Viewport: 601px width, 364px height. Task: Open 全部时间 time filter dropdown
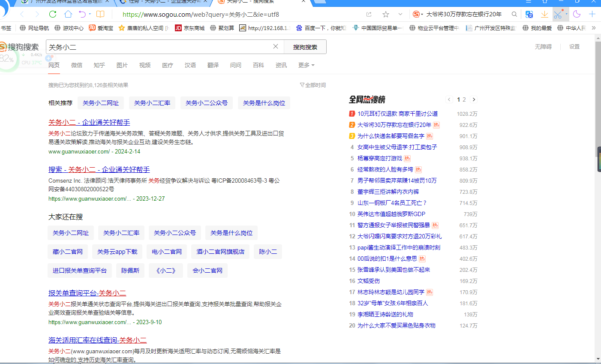(313, 85)
